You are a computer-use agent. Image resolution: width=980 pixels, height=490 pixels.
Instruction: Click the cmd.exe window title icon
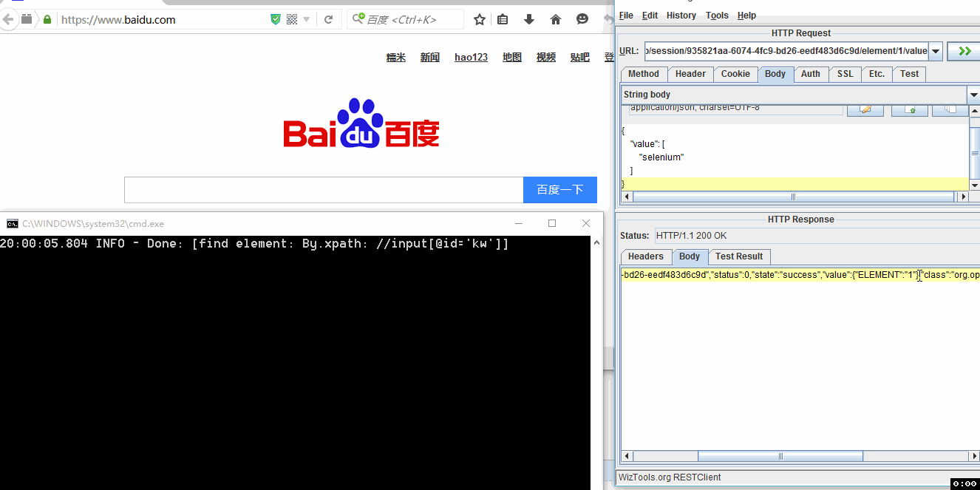tap(12, 223)
